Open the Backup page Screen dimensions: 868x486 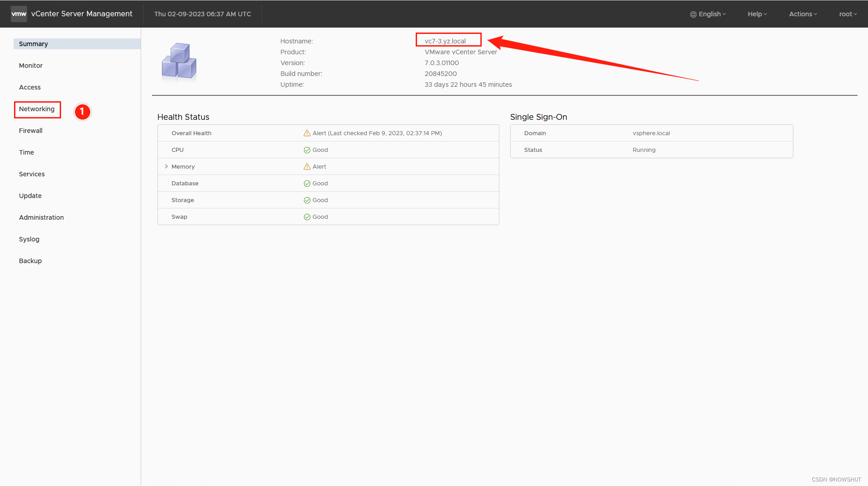point(30,261)
